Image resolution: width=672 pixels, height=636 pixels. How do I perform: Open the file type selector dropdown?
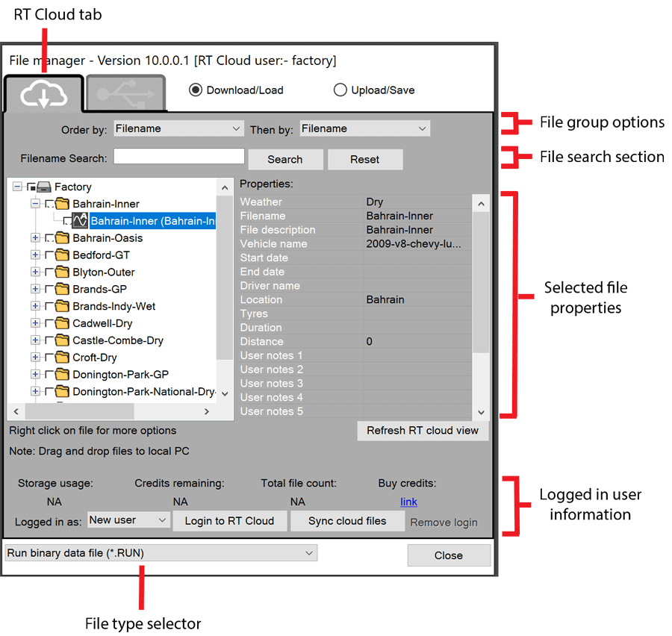pyautogui.click(x=161, y=553)
